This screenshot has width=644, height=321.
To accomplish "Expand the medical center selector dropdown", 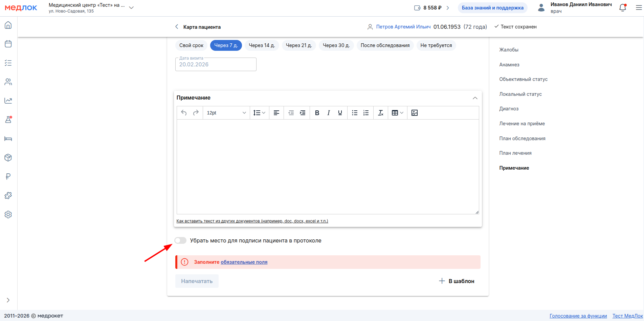I will click(132, 8).
